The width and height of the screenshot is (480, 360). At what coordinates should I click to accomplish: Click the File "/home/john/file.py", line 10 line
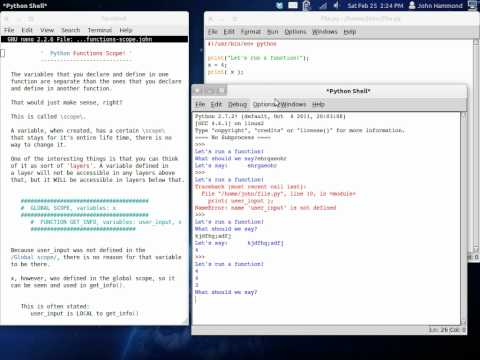(278, 194)
